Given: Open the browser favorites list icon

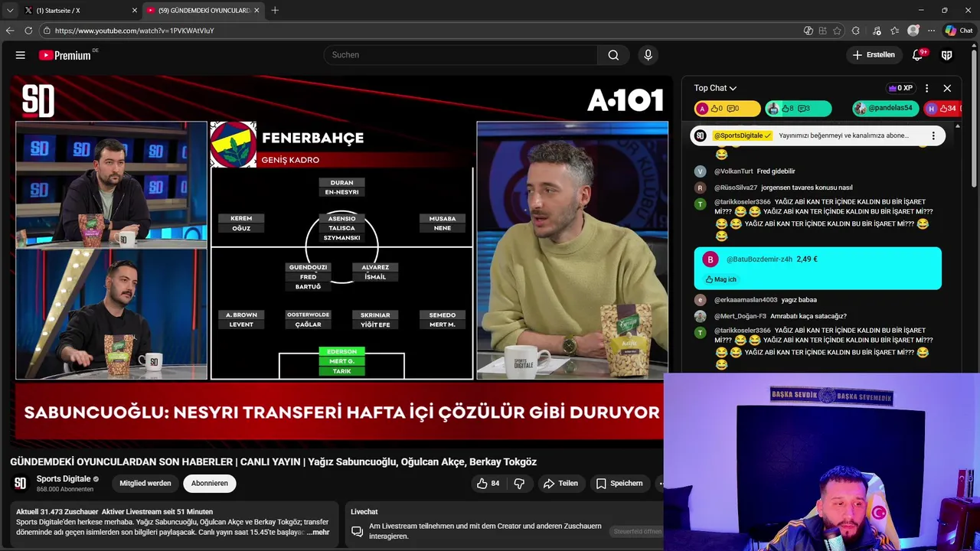Looking at the screenshot, I should coord(894,31).
